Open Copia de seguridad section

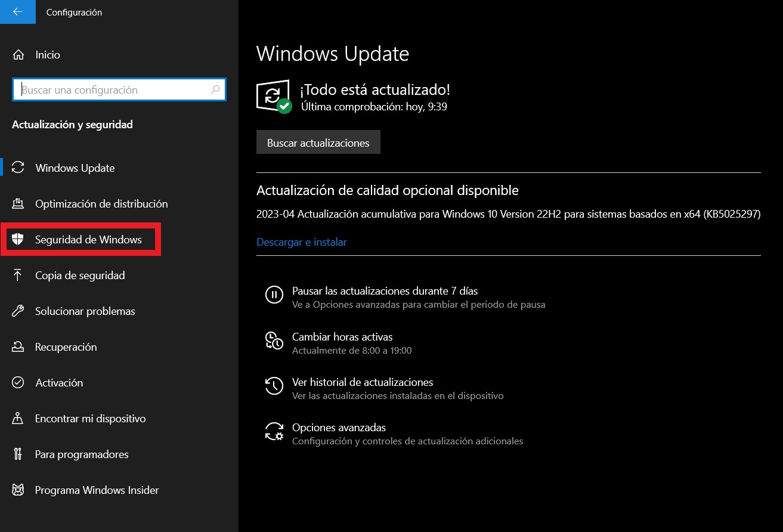119,275
